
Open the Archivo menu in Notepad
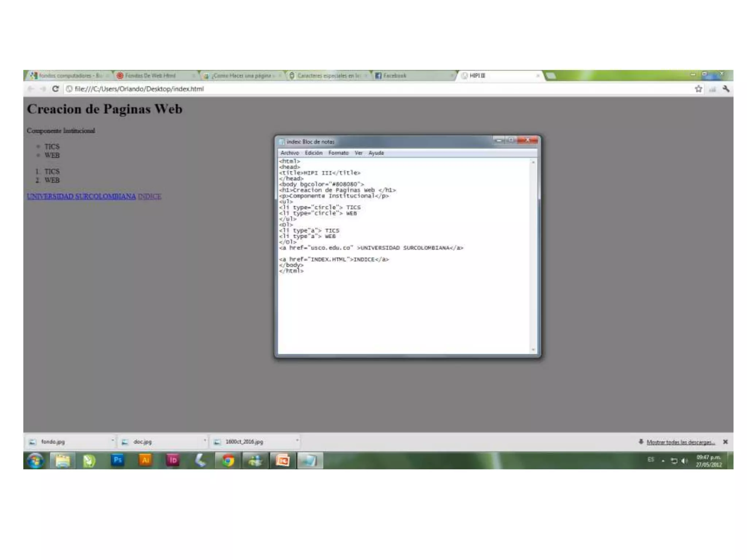[x=290, y=153]
